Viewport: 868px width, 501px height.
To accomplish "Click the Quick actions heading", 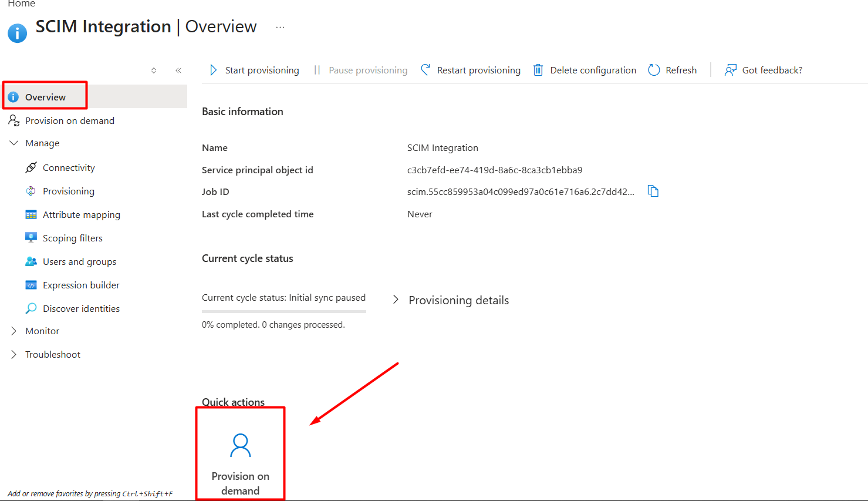I will click(233, 402).
